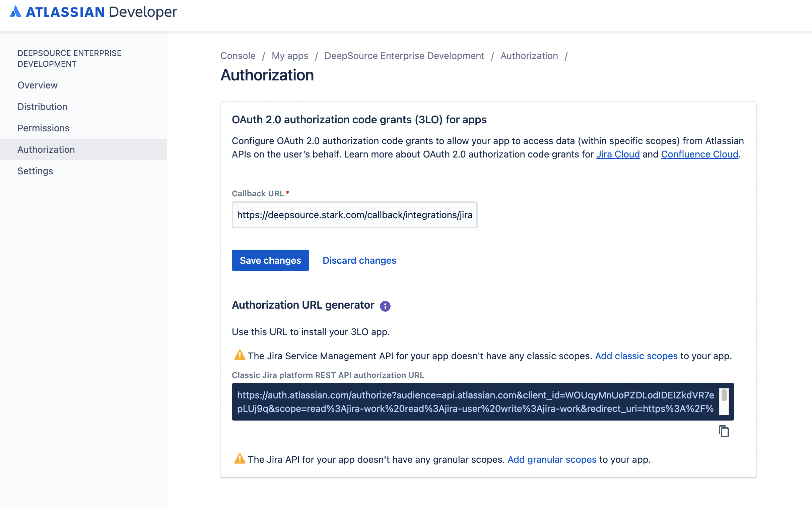Open the Settings sidebar section
Screen dimensions: 812x506
point(35,171)
